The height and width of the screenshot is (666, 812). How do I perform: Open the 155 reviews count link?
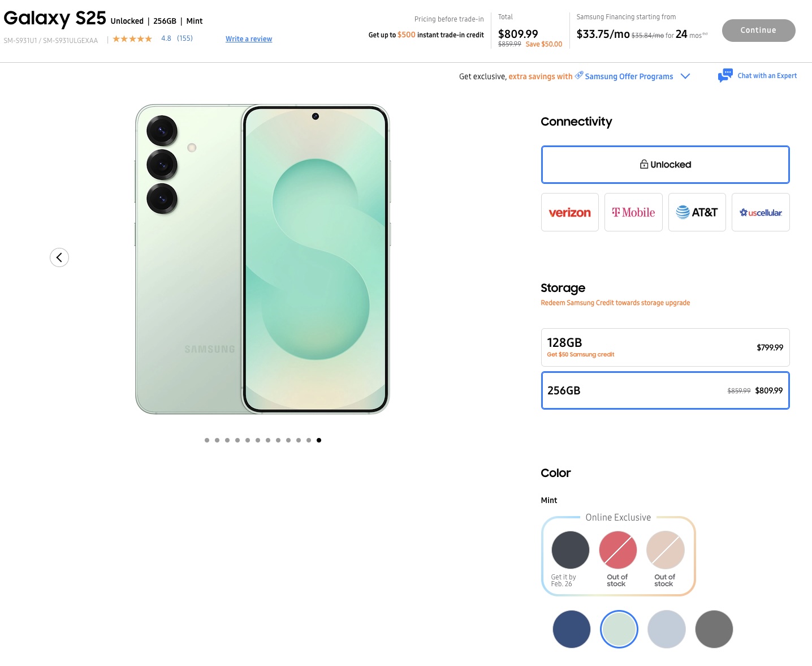[x=185, y=38]
